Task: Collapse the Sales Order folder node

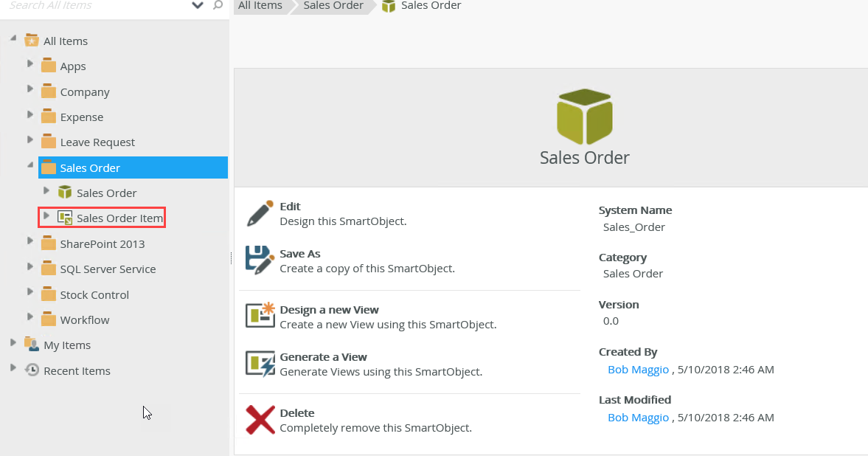Action: tap(30, 166)
